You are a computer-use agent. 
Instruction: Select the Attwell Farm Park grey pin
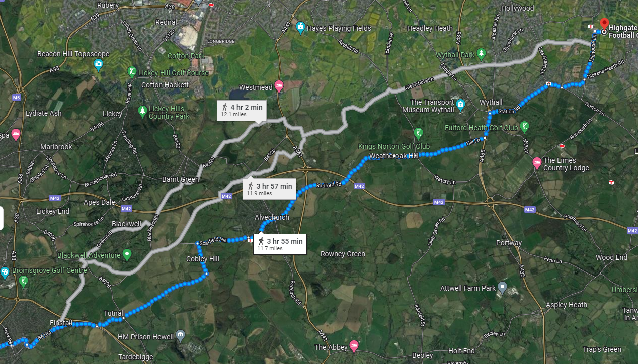[502, 287]
